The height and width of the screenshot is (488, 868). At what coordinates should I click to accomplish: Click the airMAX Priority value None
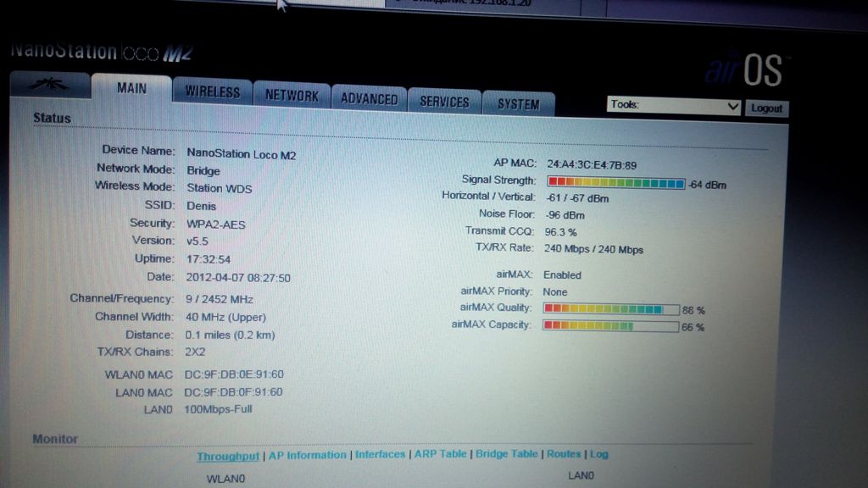point(555,292)
